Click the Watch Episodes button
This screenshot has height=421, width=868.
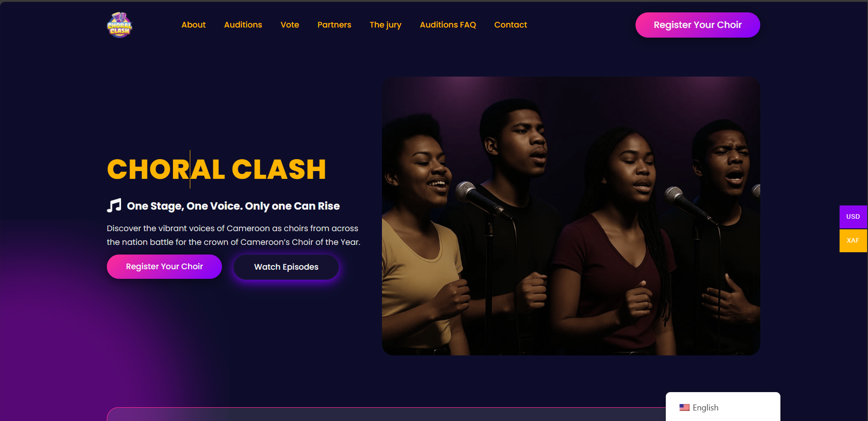tap(286, 267)
